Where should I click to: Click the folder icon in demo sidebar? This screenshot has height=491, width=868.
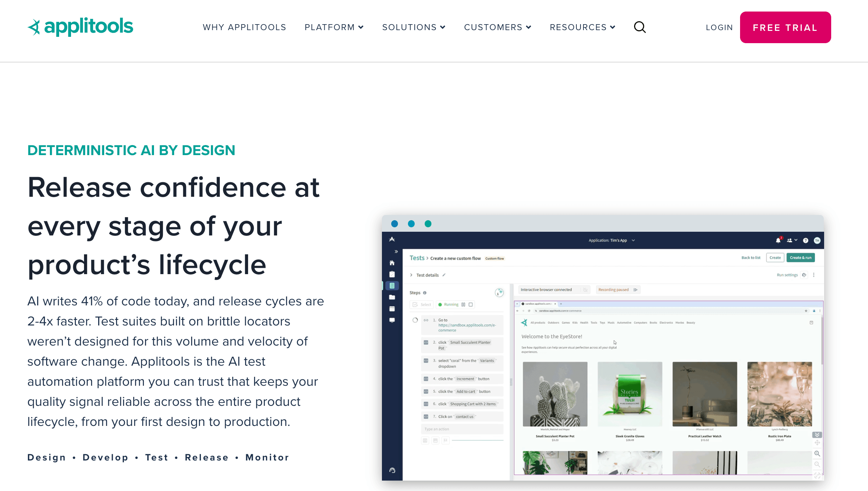tap(392, 297)
